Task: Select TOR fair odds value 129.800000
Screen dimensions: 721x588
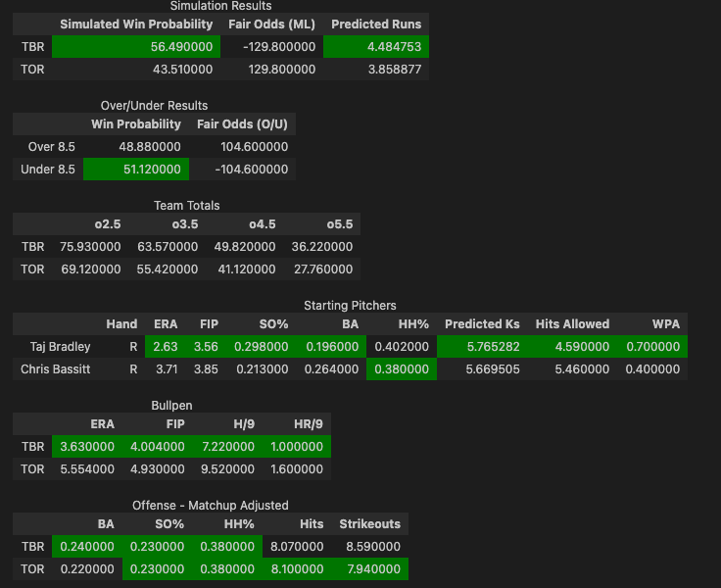Action: [282, 70]
